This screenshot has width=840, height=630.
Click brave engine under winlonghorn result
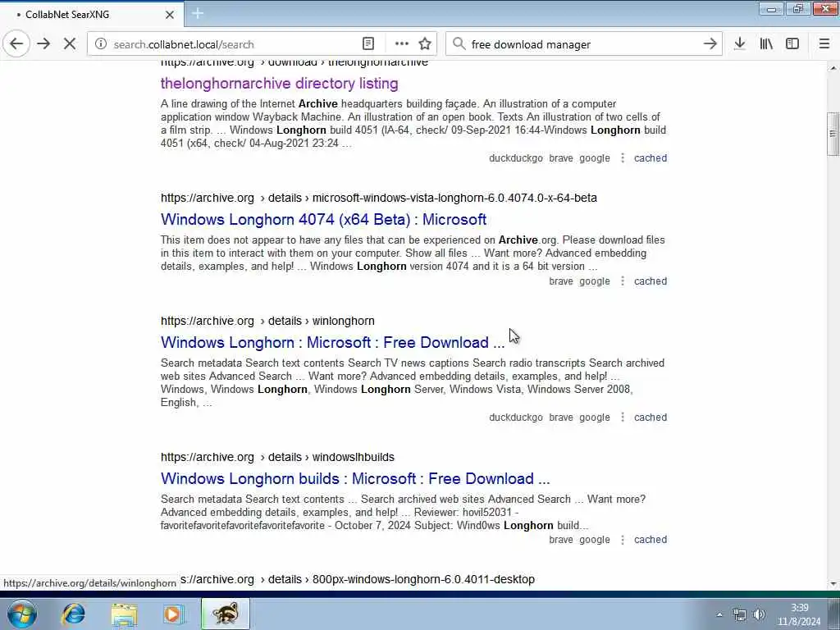561,418
